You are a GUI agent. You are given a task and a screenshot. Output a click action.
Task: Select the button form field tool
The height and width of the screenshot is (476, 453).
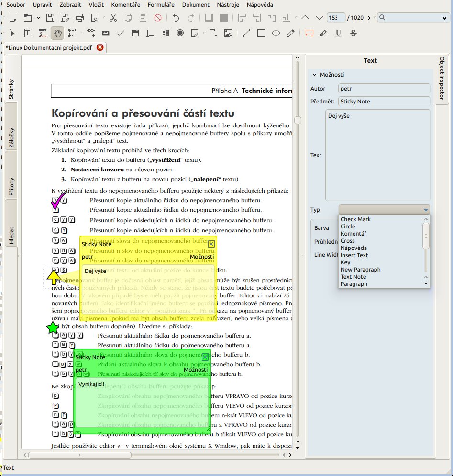click(x=106, y=33)
